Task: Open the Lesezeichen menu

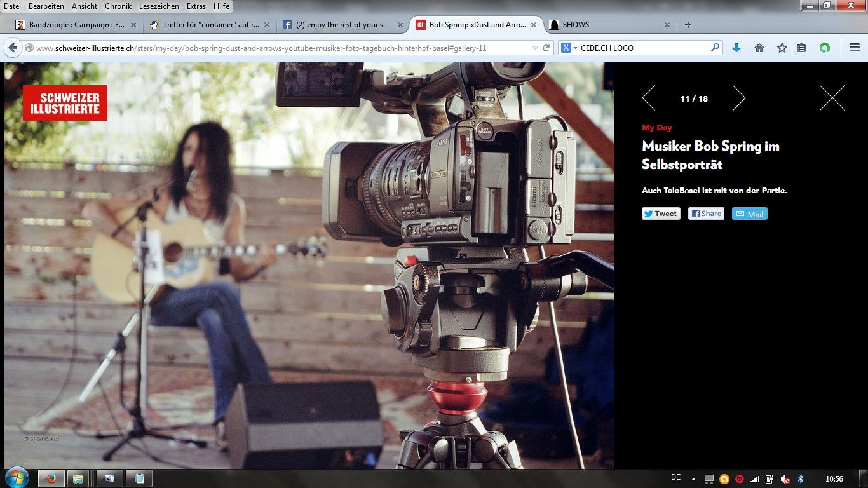Action: (x=159, y=6)
